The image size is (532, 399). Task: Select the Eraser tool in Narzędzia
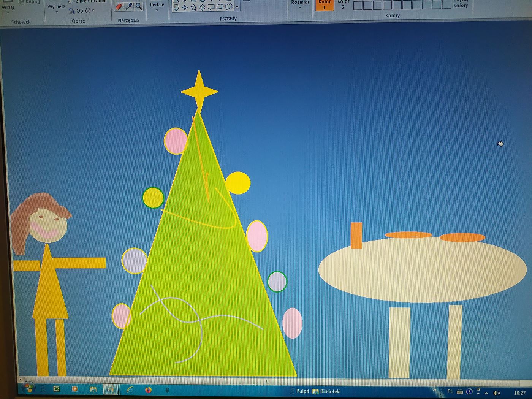[119, 6]
